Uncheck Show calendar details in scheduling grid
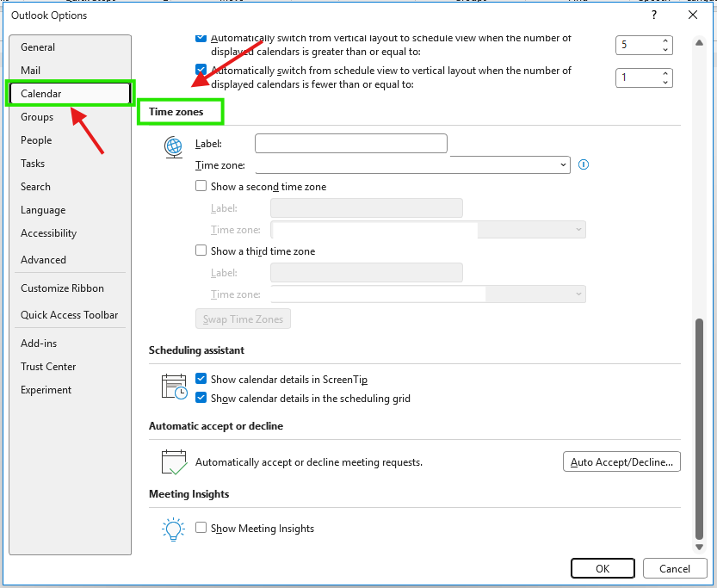Screen dimensions: 717x588 201,398
